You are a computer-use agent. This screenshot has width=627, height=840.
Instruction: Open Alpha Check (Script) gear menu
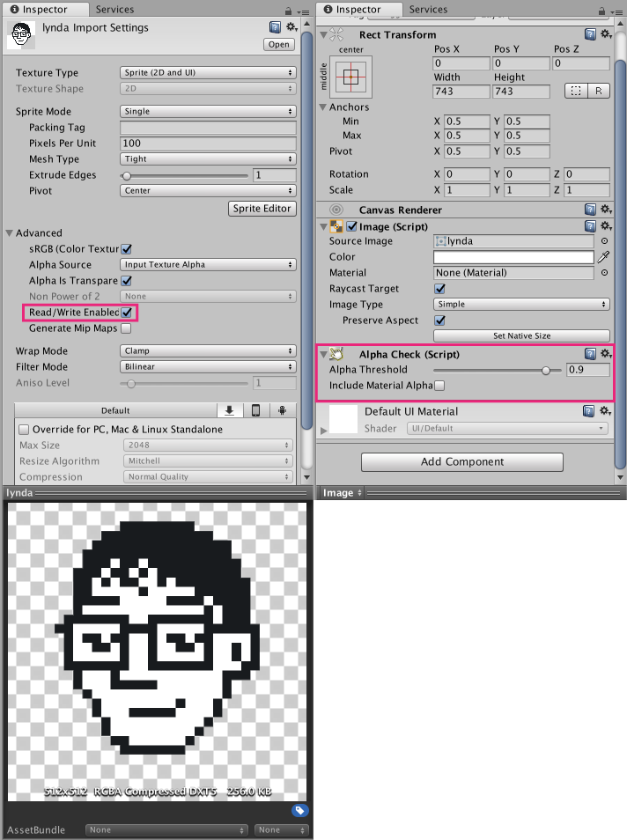(606, 354)
